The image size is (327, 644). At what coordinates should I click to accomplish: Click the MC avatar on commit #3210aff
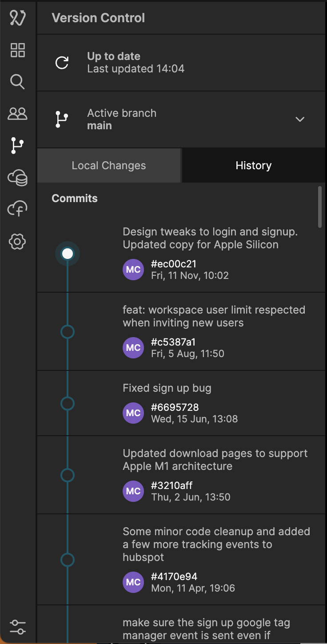(x=133, y=491)
